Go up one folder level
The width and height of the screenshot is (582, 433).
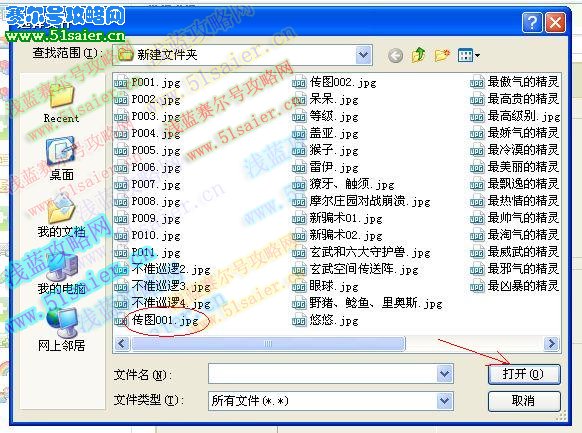[x=419, y=55]
